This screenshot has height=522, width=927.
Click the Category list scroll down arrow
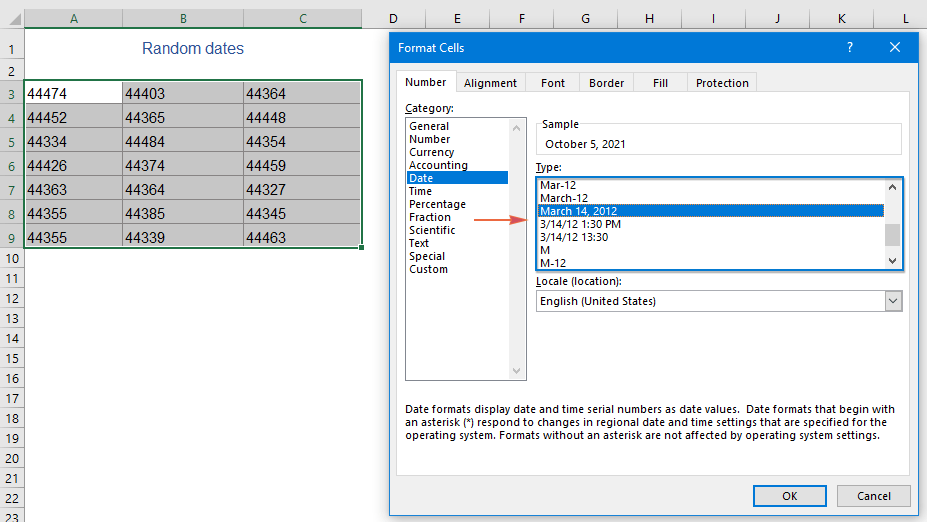click(x=516, y=371)
